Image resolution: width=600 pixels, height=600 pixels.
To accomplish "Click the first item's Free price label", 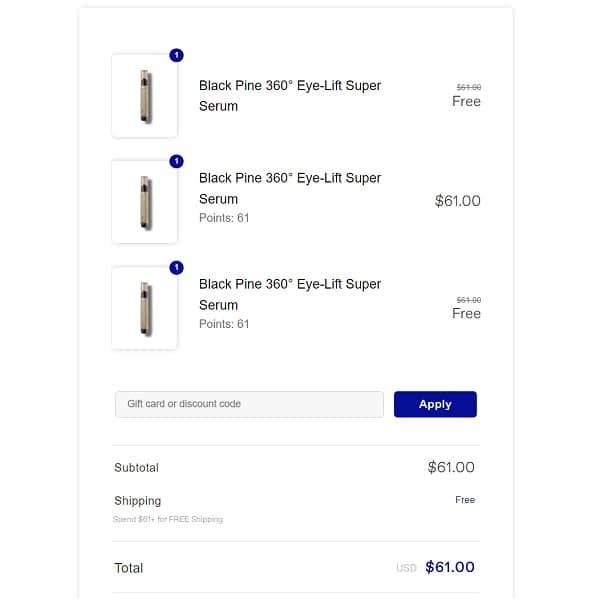I will [466, 101].
